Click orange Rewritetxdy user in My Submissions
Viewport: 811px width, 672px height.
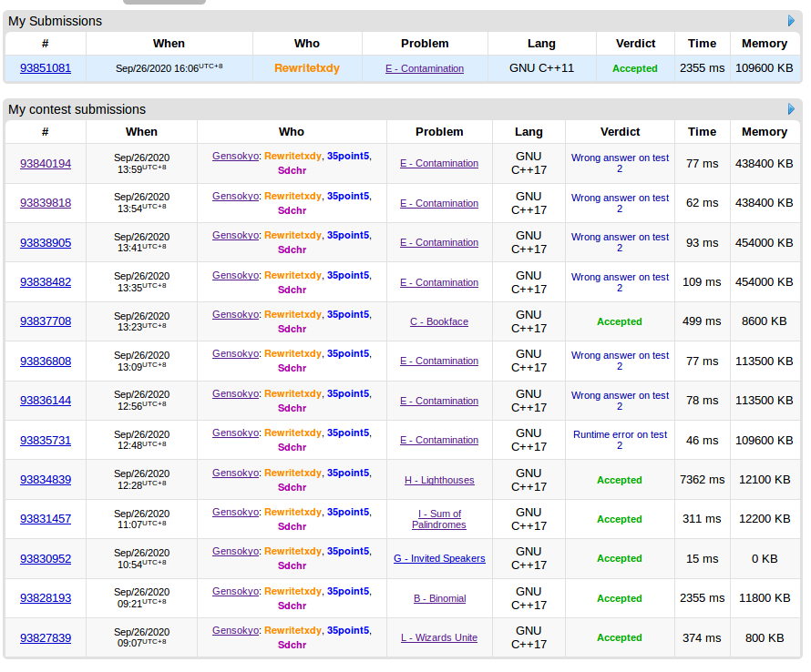(x=307, y=68)
